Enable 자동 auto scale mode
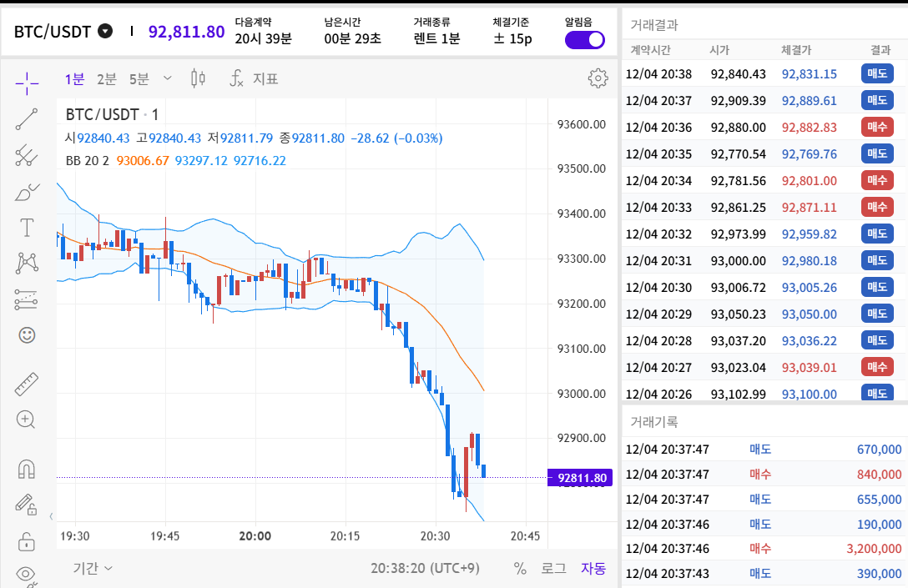Image resolution: width=908 pixels, height=588 pixels. (593, 569)
